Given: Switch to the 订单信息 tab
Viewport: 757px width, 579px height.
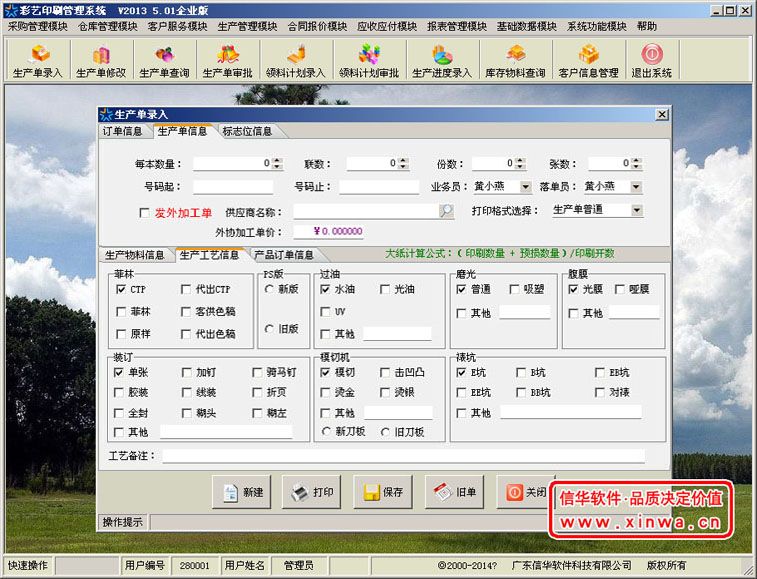Looking at the screenshot, I should click(123, 131).
